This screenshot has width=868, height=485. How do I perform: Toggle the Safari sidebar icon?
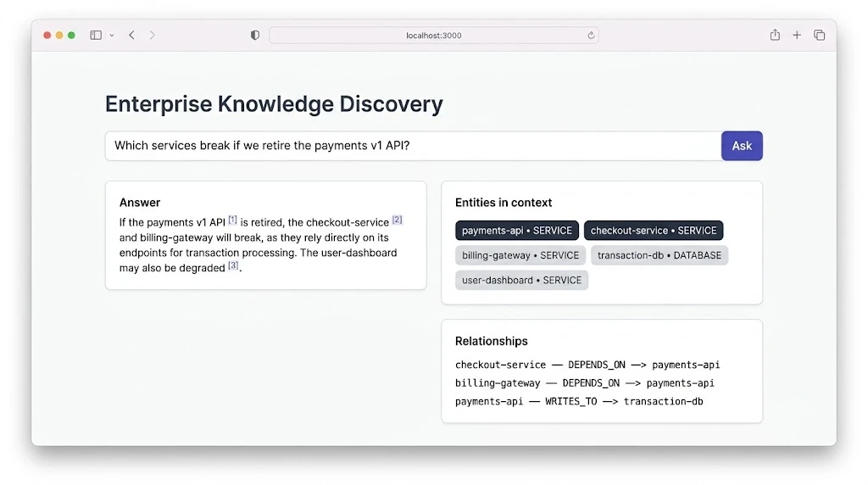point(96,35)
